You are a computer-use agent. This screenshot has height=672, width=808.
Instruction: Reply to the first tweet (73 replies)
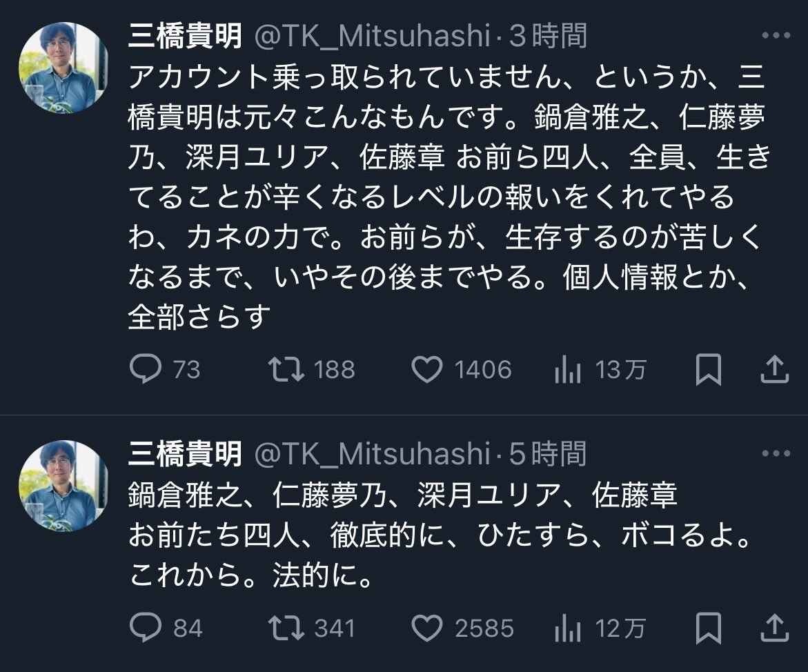(x=146, y=370)
